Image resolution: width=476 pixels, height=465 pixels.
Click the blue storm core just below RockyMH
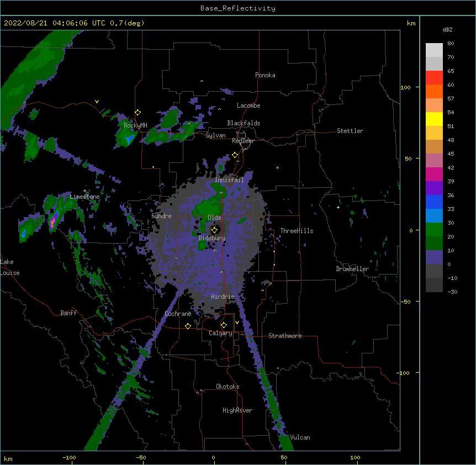[129, 139]
